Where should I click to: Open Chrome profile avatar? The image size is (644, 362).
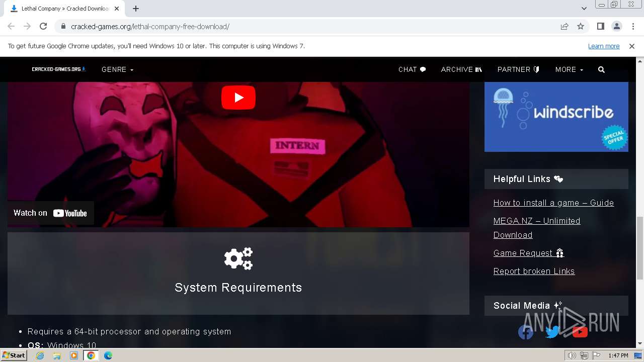click(616, 27)
